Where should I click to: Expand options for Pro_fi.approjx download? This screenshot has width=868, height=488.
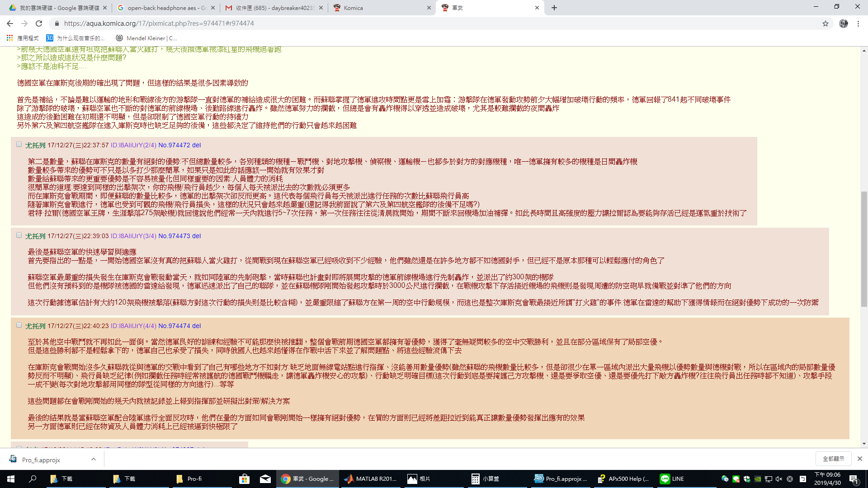(94, 459)
